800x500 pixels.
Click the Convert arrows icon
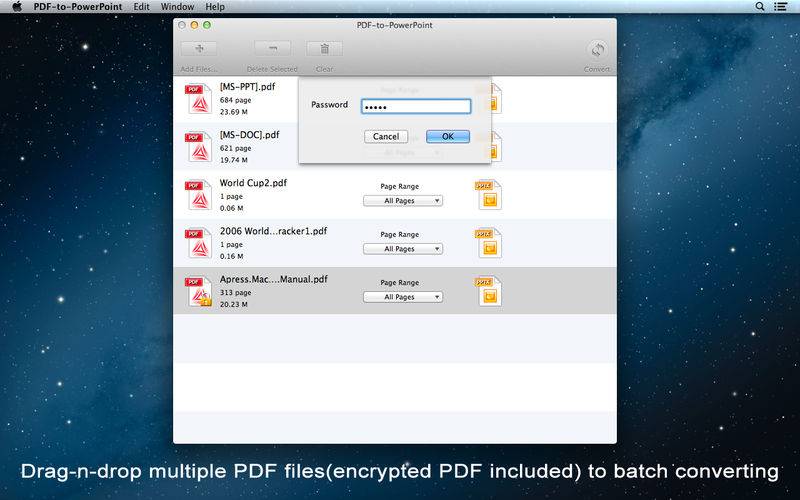click(x=597, y=50)
